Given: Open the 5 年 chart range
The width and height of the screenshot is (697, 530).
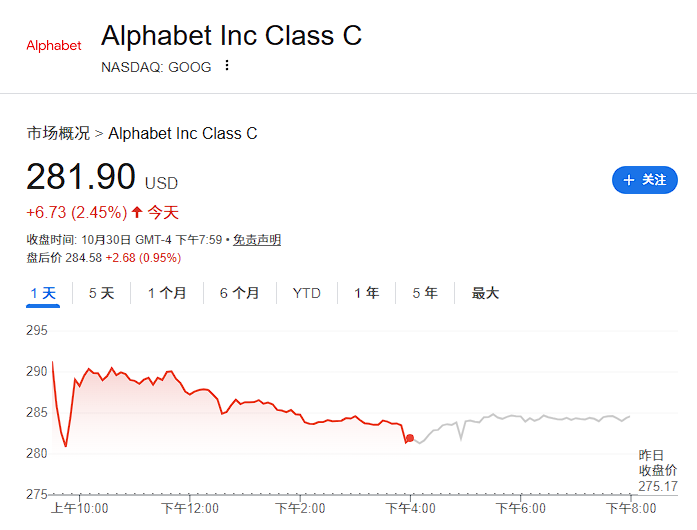Looking at the screenshot, I should (x=424, y=293).
